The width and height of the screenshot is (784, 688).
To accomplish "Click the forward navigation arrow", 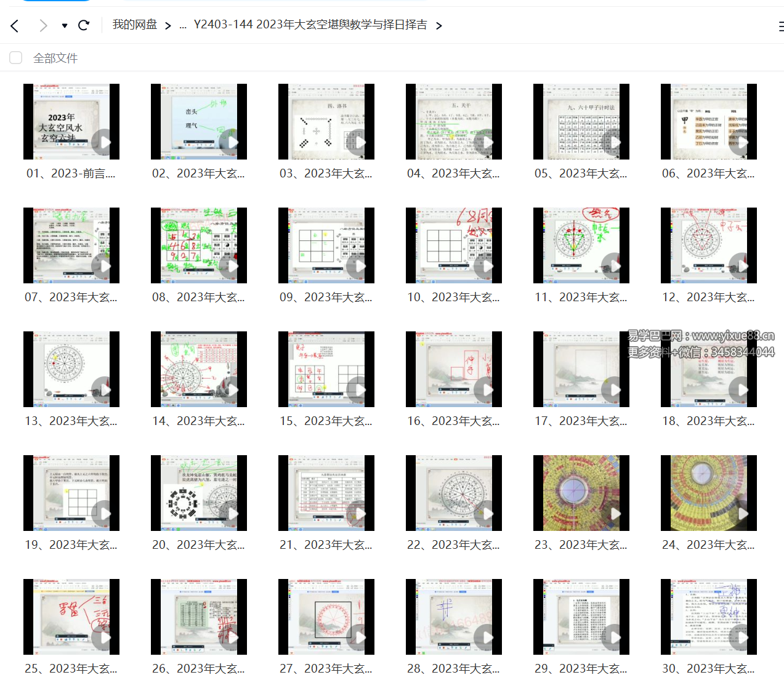I will coord(43,25).
